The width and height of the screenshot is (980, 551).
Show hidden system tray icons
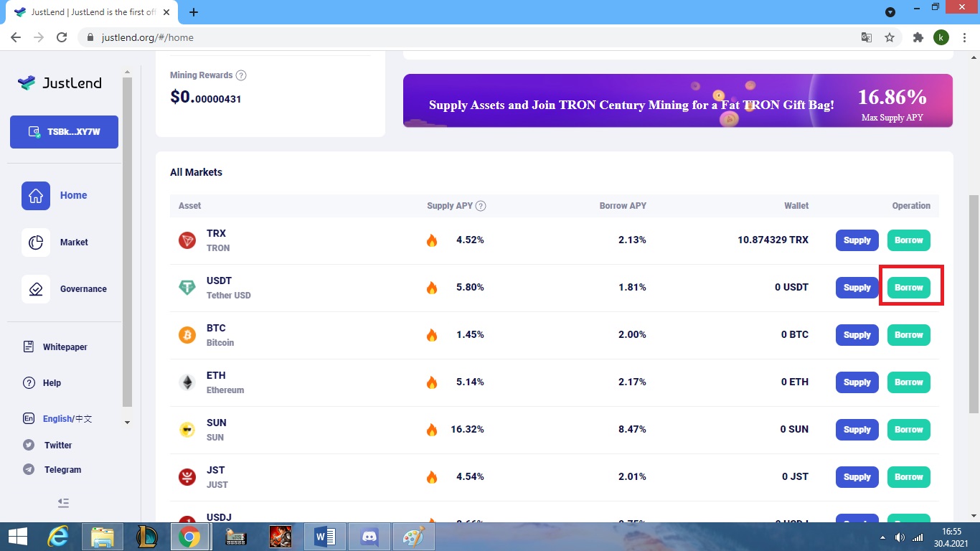click(882, 537)
